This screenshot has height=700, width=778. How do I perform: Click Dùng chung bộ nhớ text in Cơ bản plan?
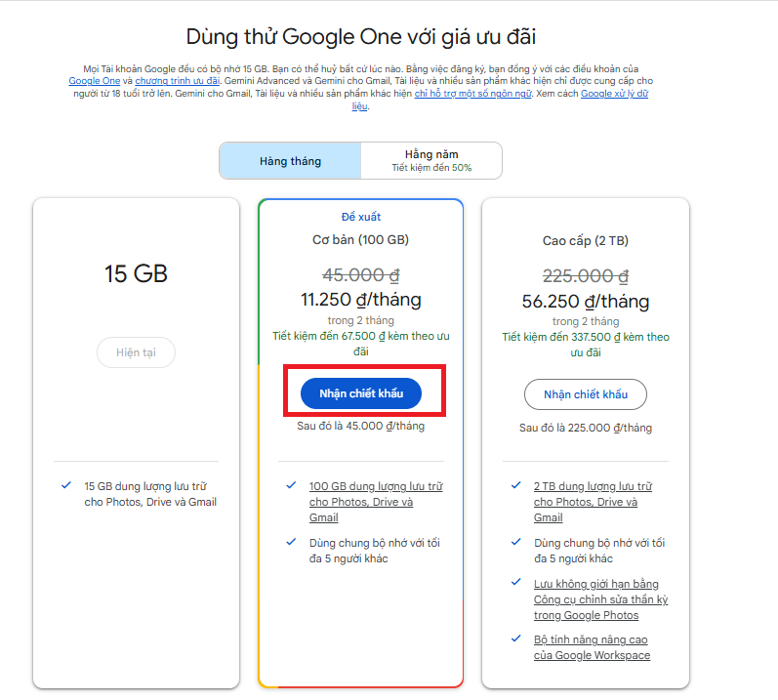tap(375, 551)
